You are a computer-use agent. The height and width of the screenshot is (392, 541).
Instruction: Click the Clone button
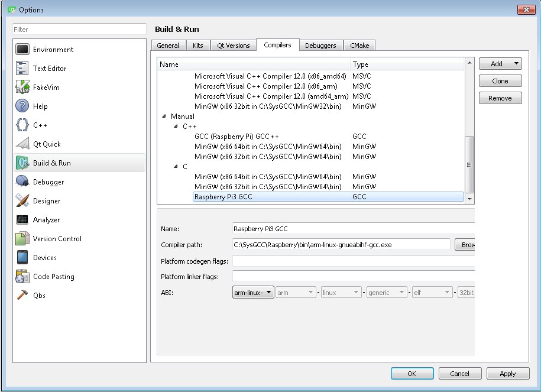[x=500, y=81]
